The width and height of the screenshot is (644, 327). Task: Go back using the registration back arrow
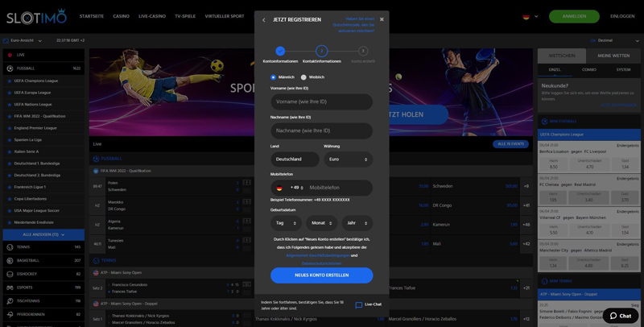coord(264,19)
